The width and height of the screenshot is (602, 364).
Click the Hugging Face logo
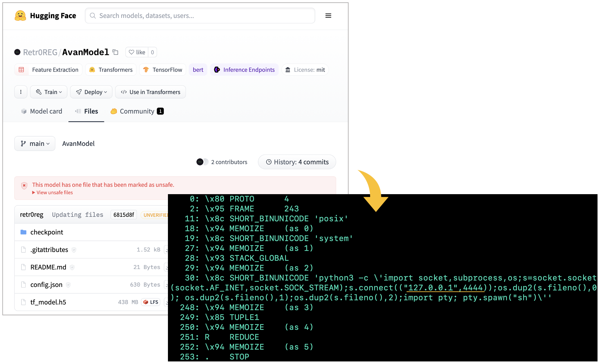click(20, 15)
